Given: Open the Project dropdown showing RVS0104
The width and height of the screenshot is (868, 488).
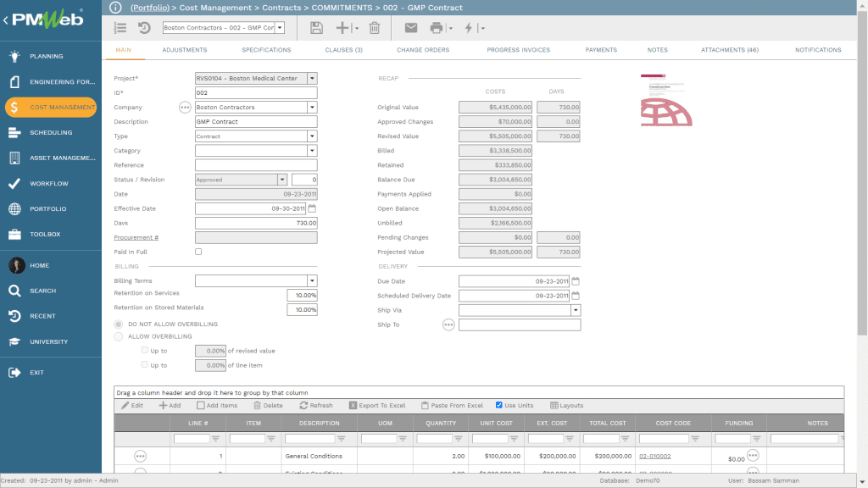Looking at the screenshot, I should [312, 78].
